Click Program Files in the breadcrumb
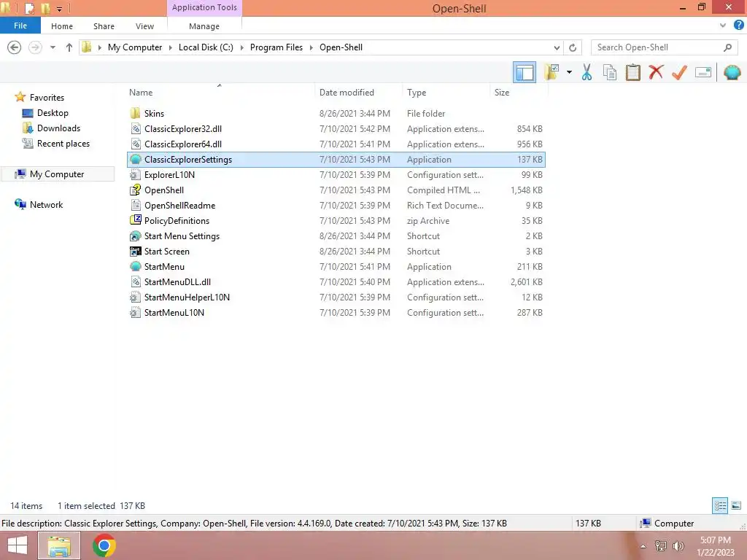 point(276,47)
